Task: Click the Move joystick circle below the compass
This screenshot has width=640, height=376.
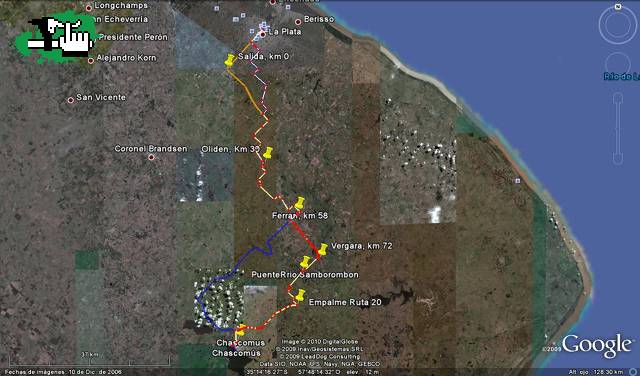Action: [618, 64]
